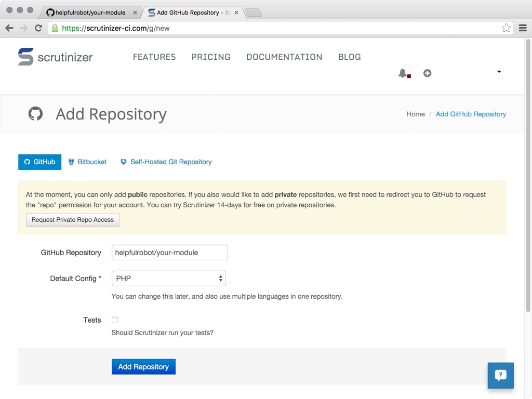Viewport: 532px width, 399px height.
Task: Click the page vertical scrollbar
Action: click(528, 176)
